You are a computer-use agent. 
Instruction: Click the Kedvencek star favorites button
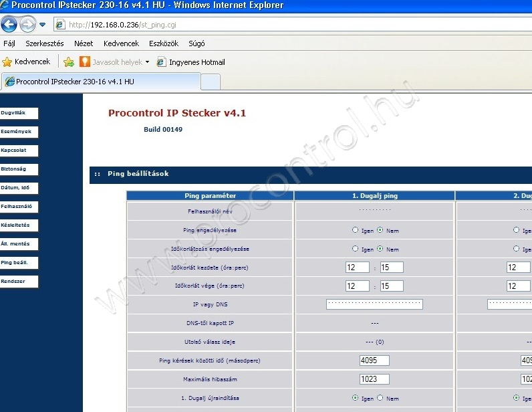[26, 62]
